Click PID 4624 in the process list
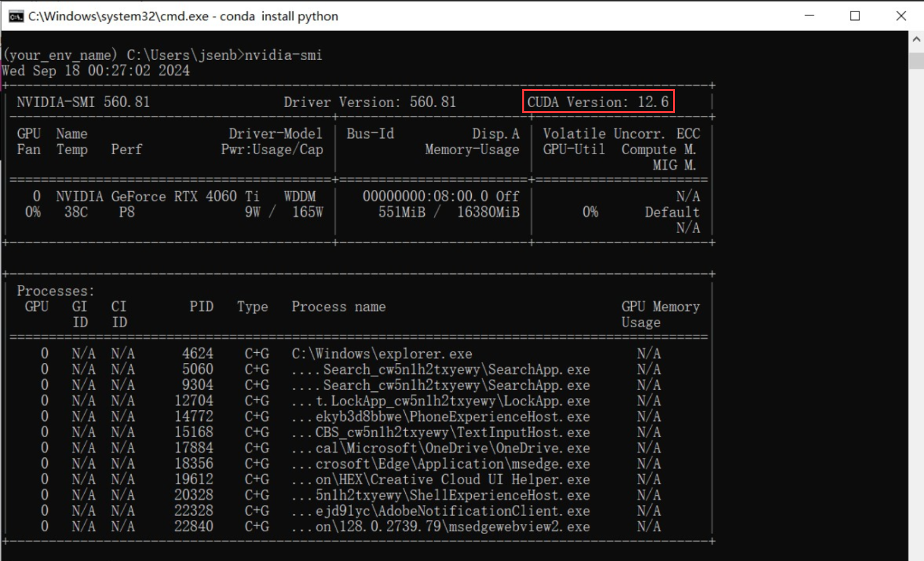924x561 pixels. tap(197, 354)
